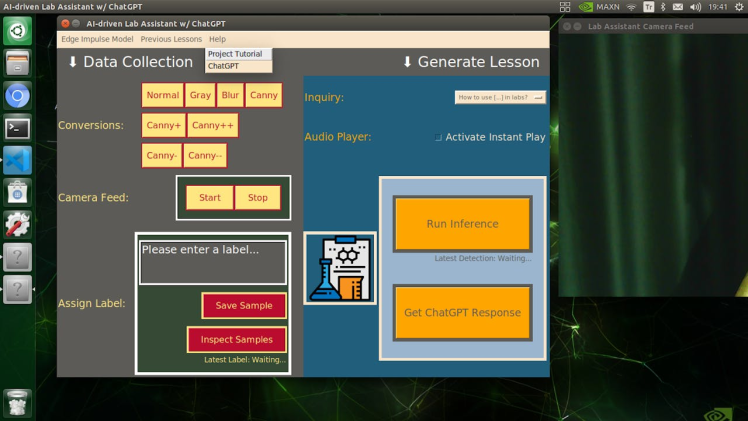Open the Previous Lessons menu
The image size is (748, 421).
pos(171,39)
